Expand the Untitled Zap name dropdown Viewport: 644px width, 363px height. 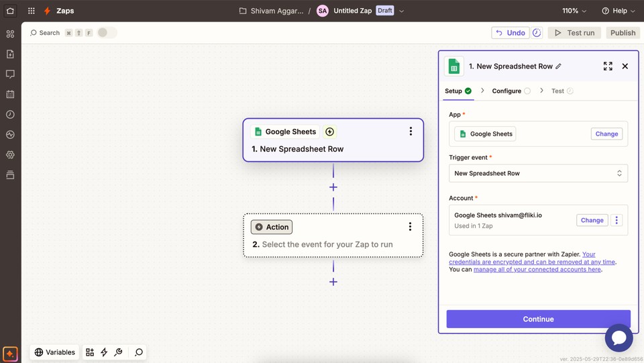click(401, 11)
